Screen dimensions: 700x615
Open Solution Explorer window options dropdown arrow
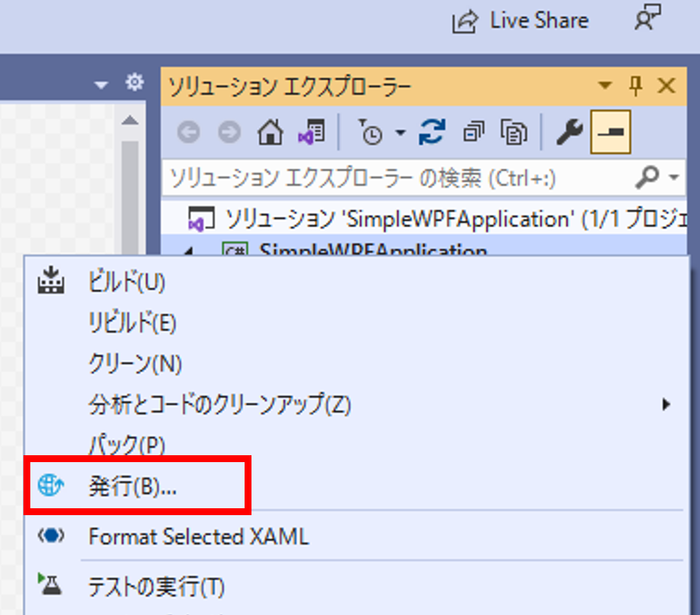click(x=605, y=86)
